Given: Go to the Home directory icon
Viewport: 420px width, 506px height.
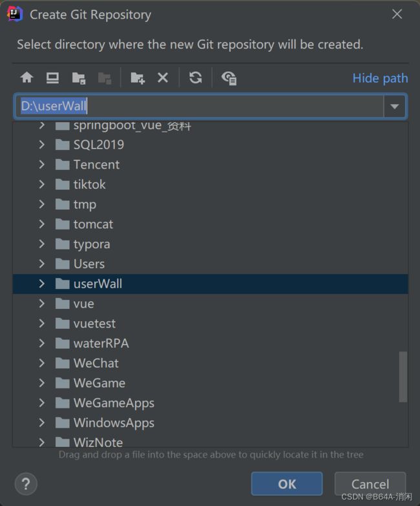Looking at the screenshot, I should (x=26, y=78).
